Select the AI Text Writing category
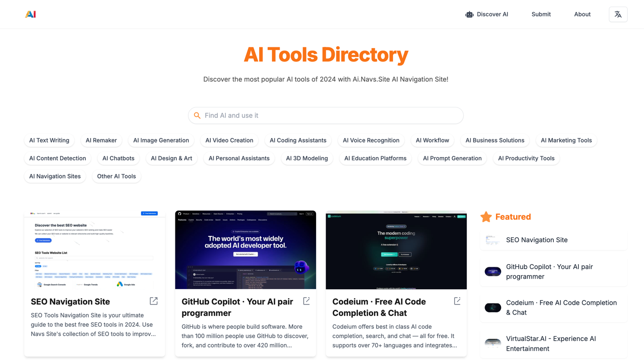 49,140
